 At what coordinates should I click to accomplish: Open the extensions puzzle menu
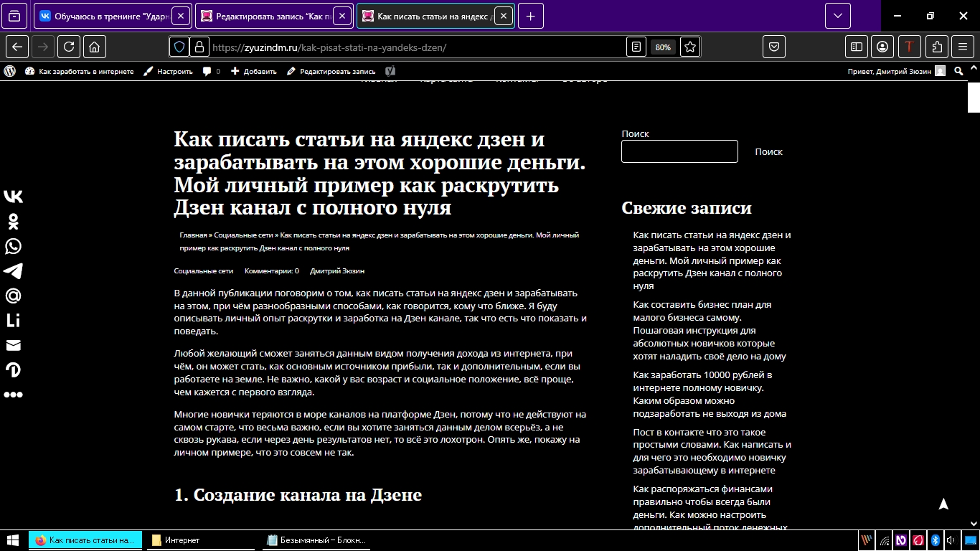click(936, 47)
